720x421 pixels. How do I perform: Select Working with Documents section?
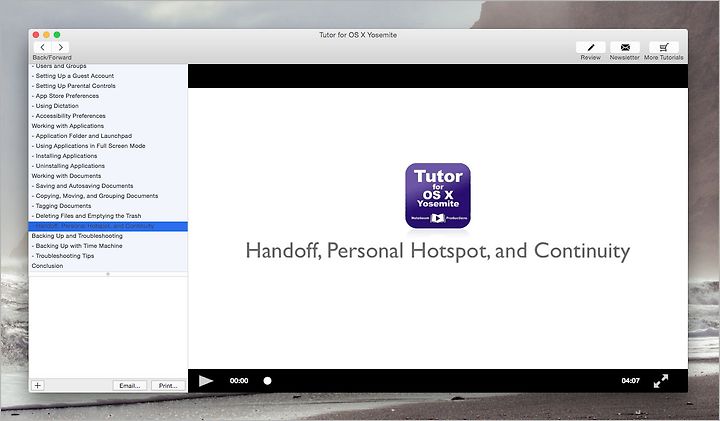coord(108,176)
